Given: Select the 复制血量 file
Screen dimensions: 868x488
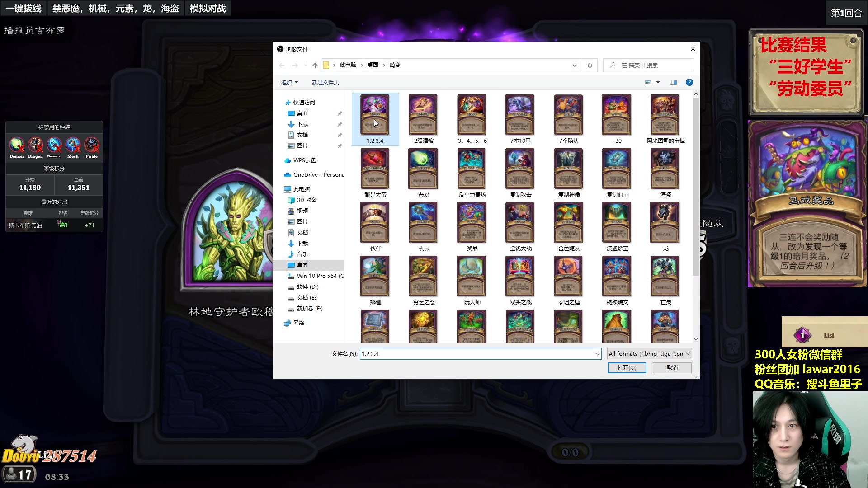Looking at the screenshot, I should pyautogui.click(x=617, y=173).
